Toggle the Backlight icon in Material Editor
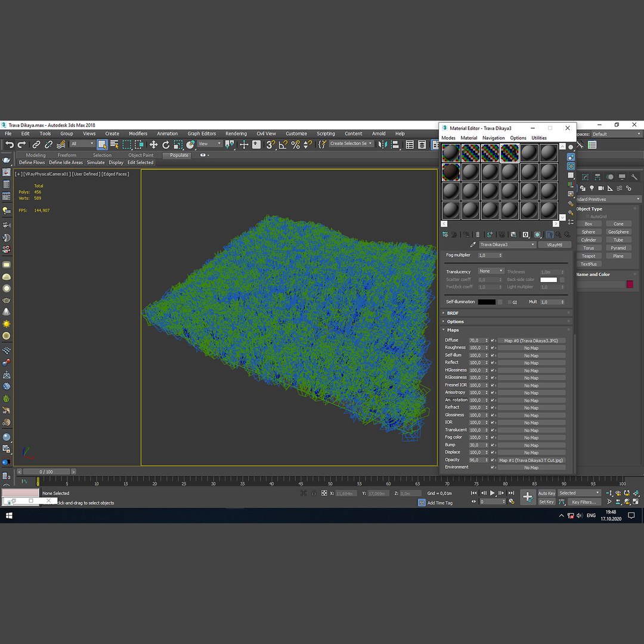This screenshot has height=644, width=644. pyautogui.click(x=571, y=157)
